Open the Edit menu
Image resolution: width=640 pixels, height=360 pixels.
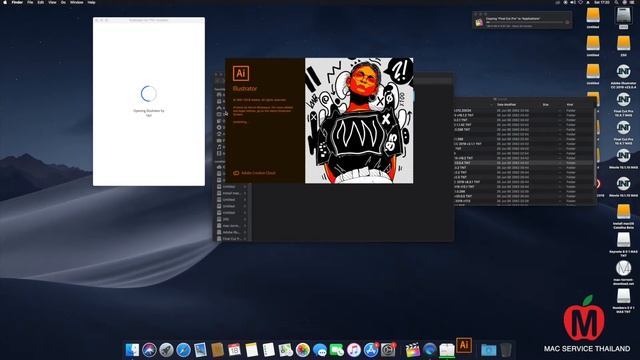click(x=41, y=2)
